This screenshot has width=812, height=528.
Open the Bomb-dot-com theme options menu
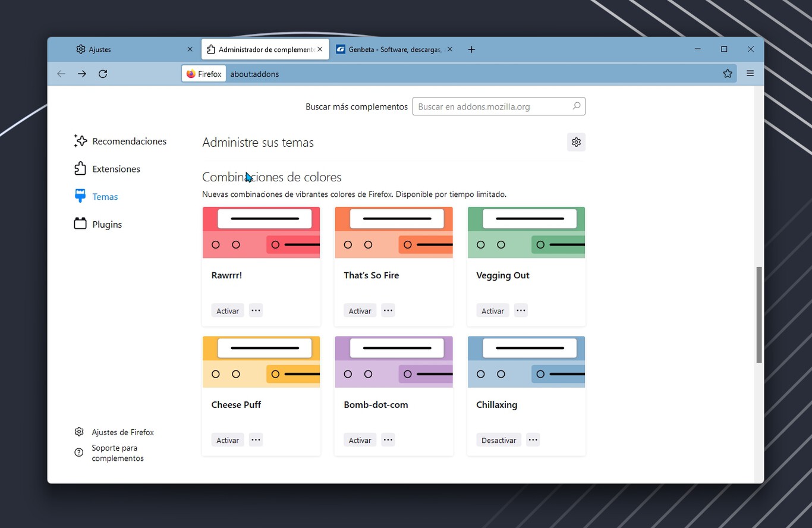pyautogui.click(x=388, y=439)
